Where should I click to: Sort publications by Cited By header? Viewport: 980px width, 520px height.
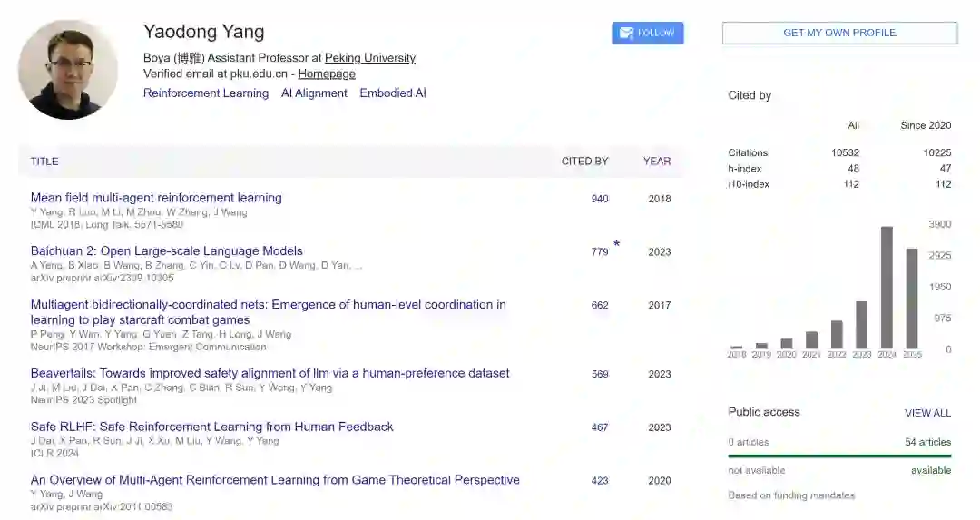584,162
